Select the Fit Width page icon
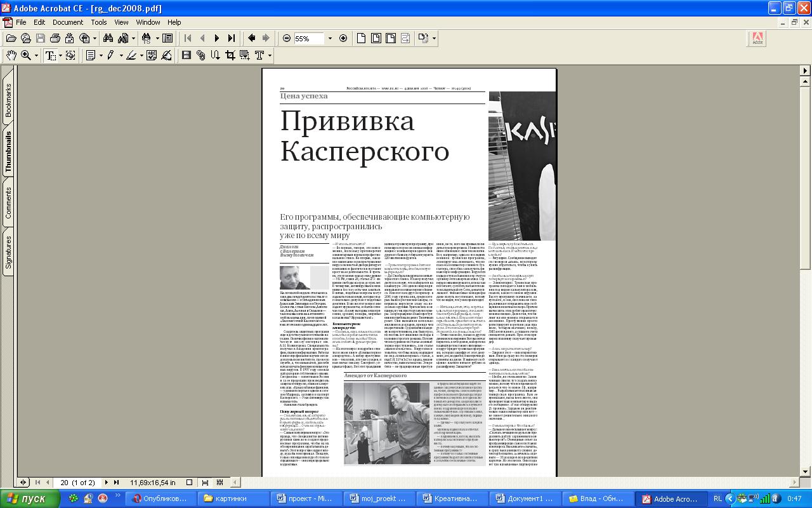This screenshot has height=508, width=812. 390,38
